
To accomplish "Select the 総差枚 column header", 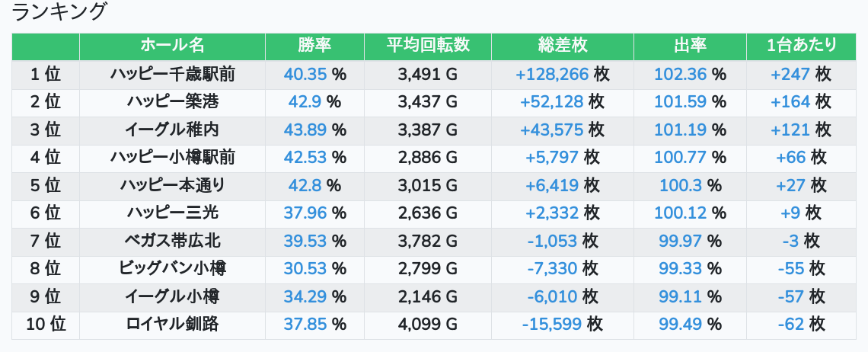I will pos(562,46).
